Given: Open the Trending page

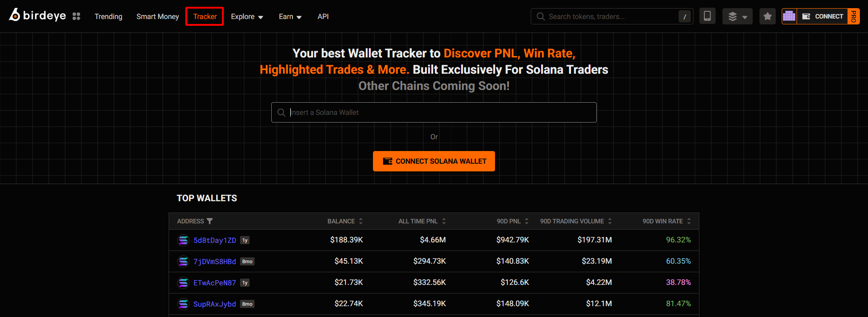Looking at the screenshot, I should pos(108,16).
